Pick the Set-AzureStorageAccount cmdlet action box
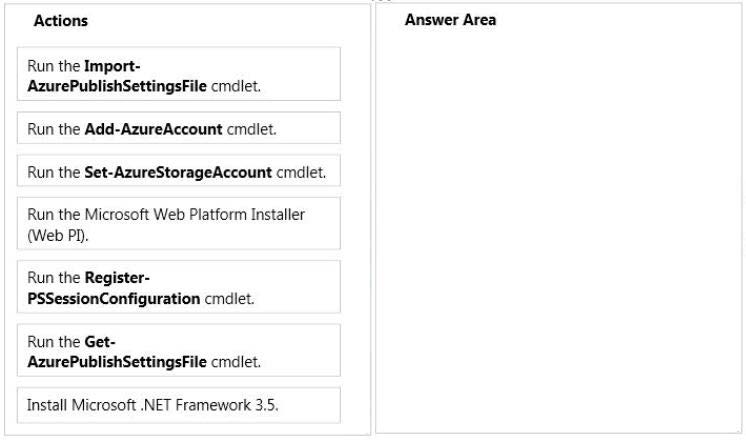The image size is (746, 440). click(179, 170)
